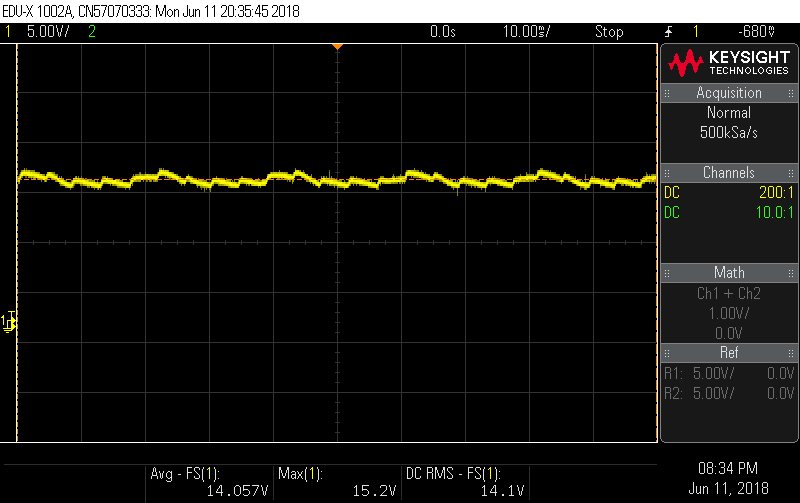Click the grip icon right of Acquisition
This screenshot has height=503, width=800.
coord(791,93)
